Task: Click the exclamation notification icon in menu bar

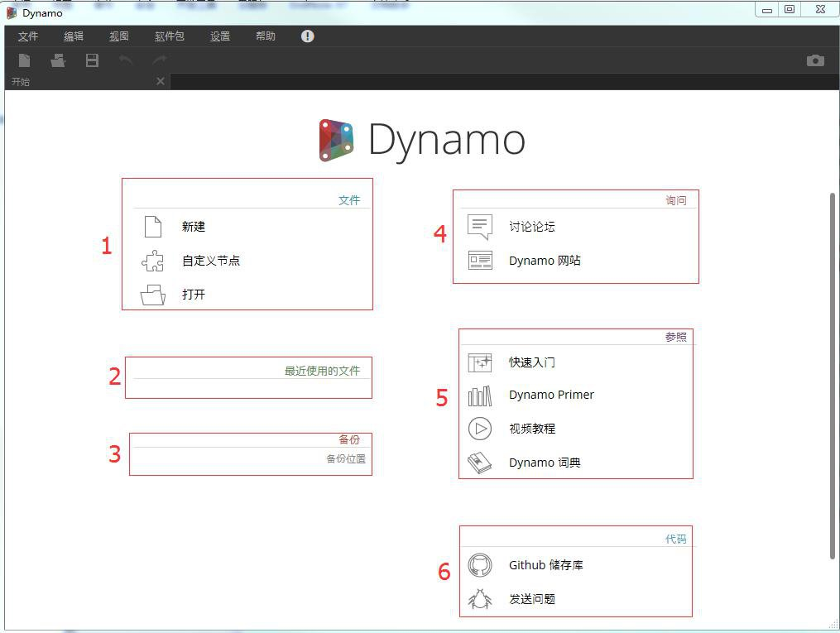Action: [x=308, y=36]
